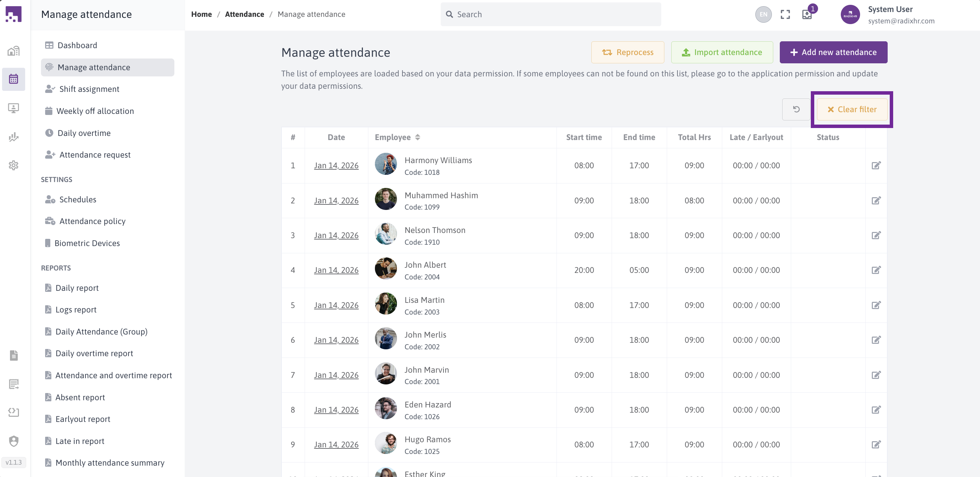This screenshot has height=477, width=980.
Task: Open the calendar attendance module in left rail
Action: click(x=14, y=79)
